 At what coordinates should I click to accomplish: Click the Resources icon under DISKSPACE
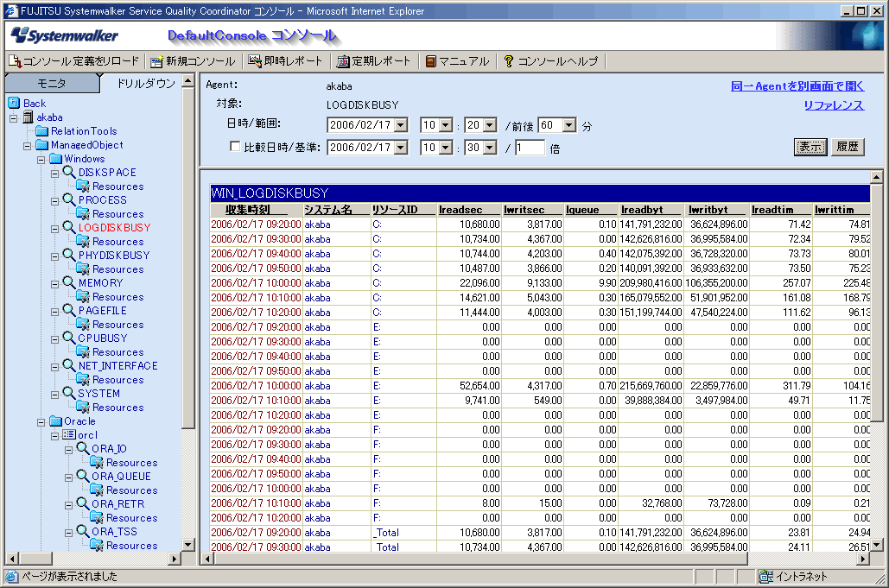click(83, 187)
